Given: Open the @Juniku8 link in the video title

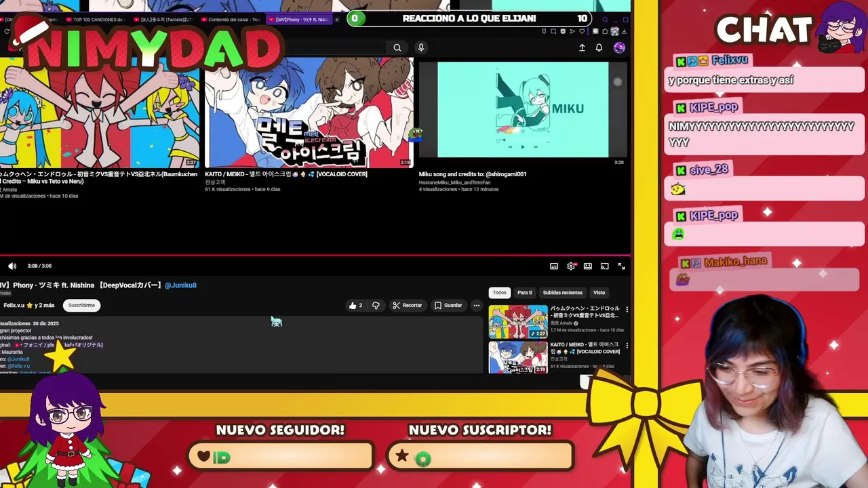Looking at the screenshot, I should pos(180,285).
